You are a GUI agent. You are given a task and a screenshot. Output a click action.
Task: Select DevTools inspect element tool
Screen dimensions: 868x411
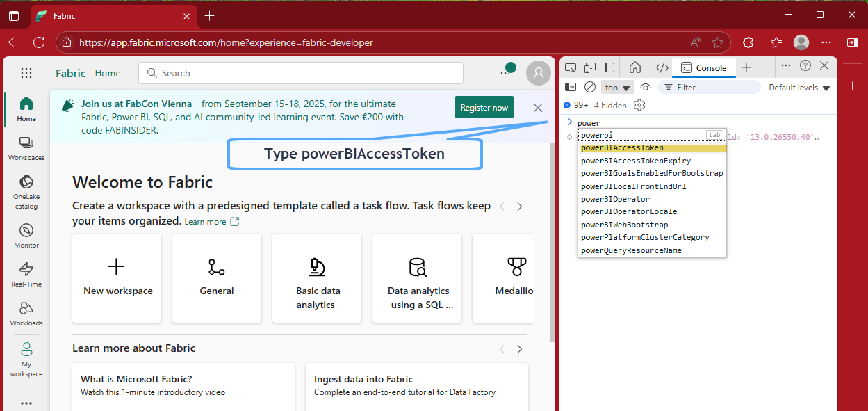(571, 67)
